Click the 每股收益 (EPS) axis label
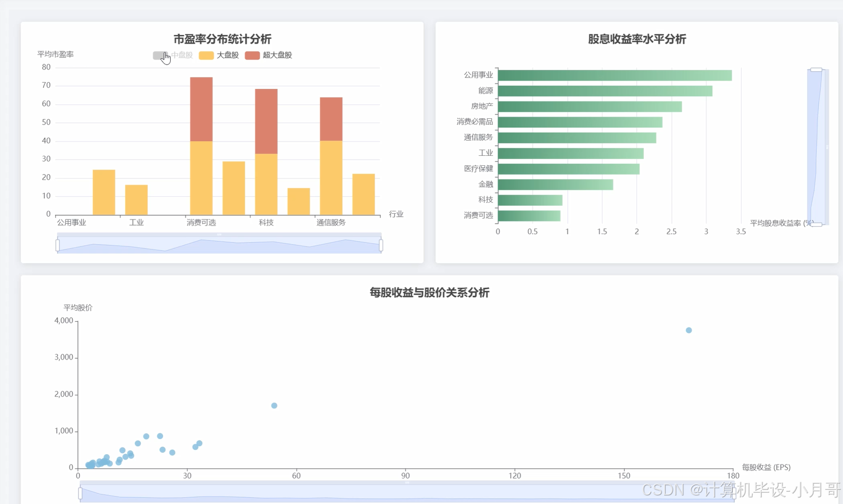The image size is (843, 504). coord(766,467)
